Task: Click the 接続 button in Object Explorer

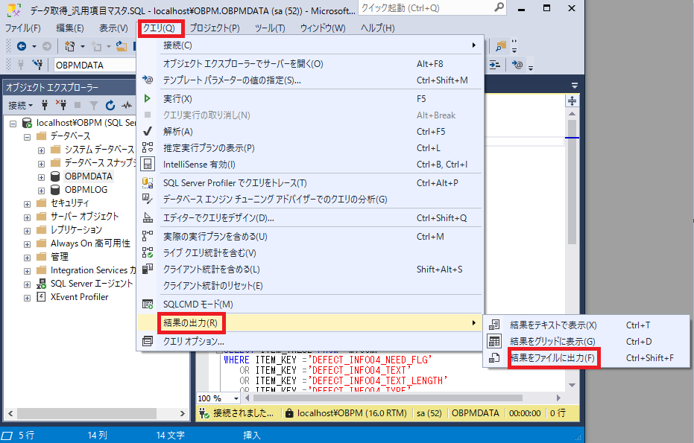Action: (x=20, y=106)
